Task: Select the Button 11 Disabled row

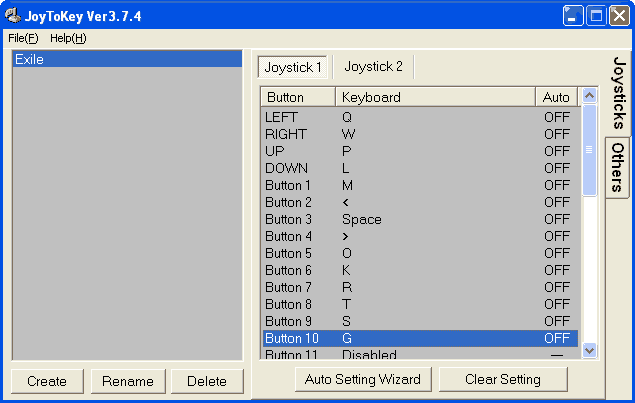Action: 420,354
